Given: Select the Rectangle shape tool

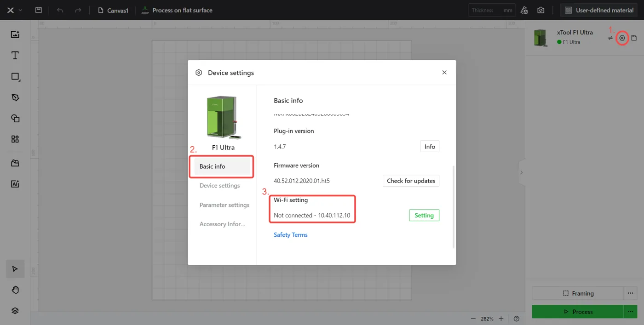Looking at the screenshot, I should [15, 77].
